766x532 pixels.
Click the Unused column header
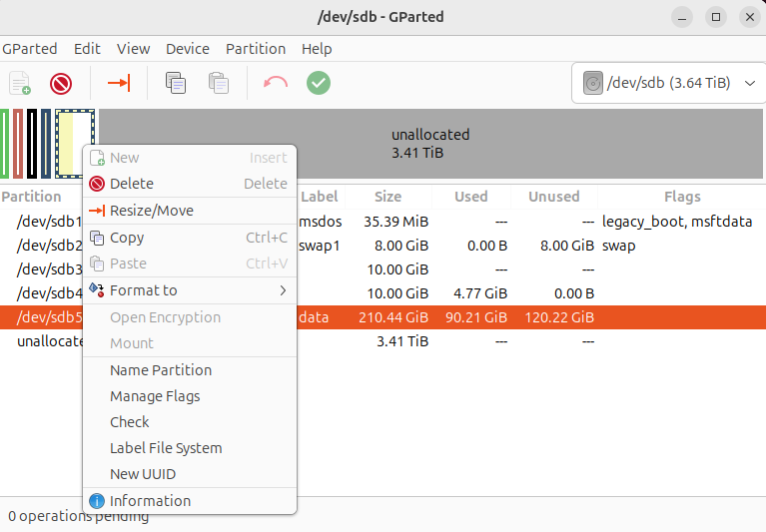click(553, 197)
